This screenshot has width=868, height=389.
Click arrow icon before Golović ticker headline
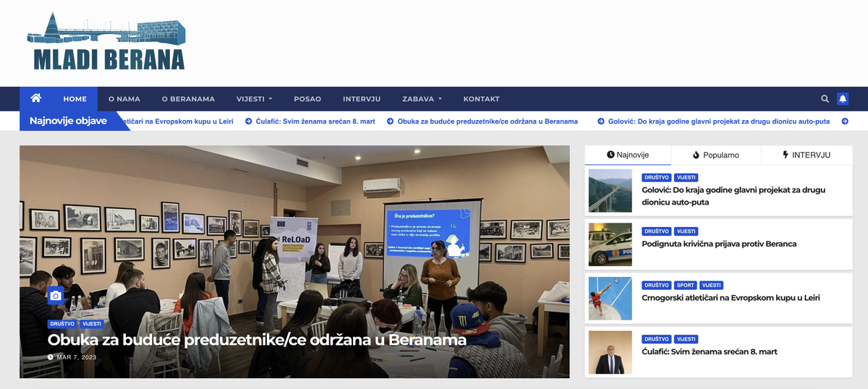[x=601, y=121]
